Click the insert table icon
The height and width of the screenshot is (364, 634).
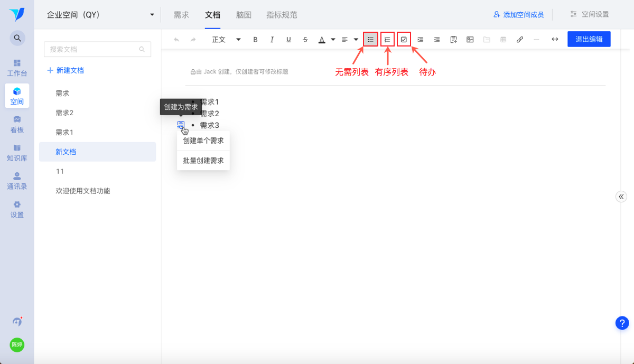pos(503,40)
